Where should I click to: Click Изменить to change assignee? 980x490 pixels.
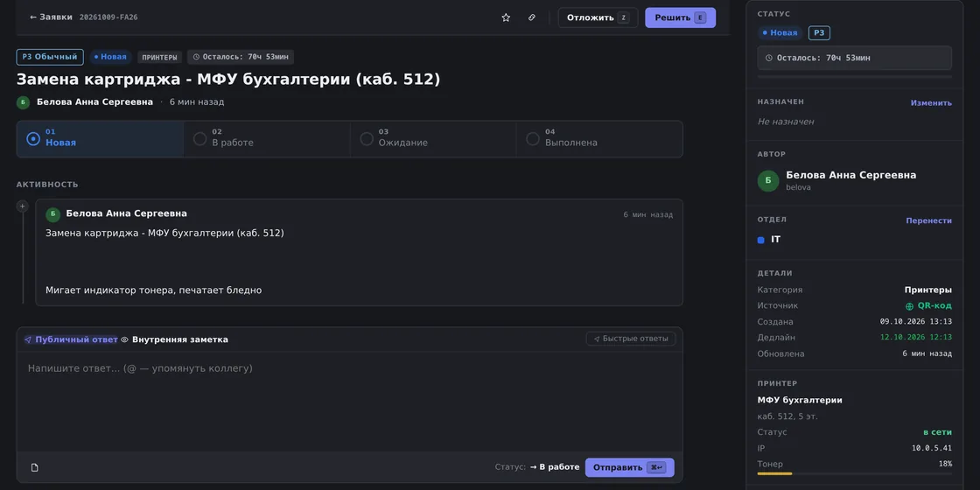931,103
